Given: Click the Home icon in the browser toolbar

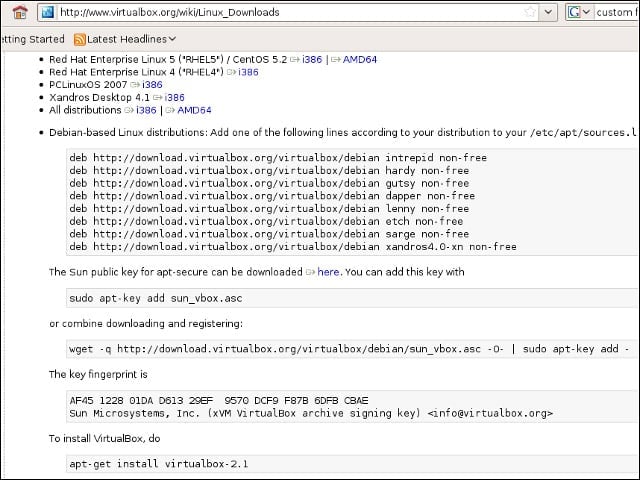Looking at the screenshot, I should coord(20,12).
